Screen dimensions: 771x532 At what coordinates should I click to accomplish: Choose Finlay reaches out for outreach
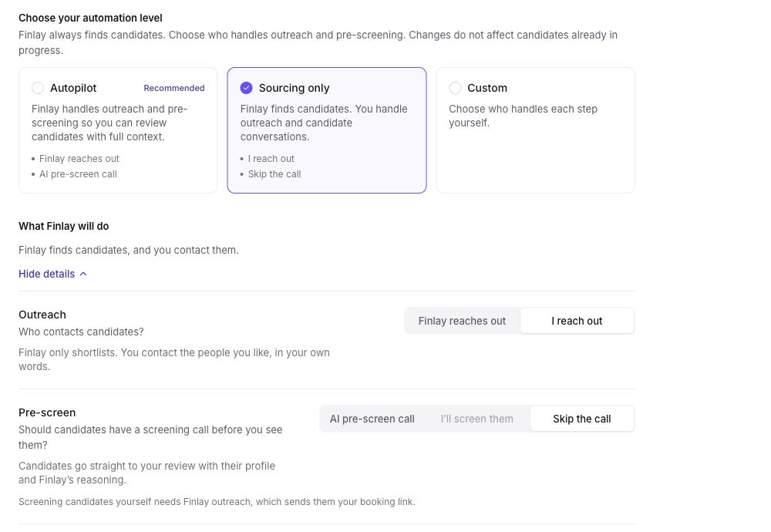click(462, 321)
